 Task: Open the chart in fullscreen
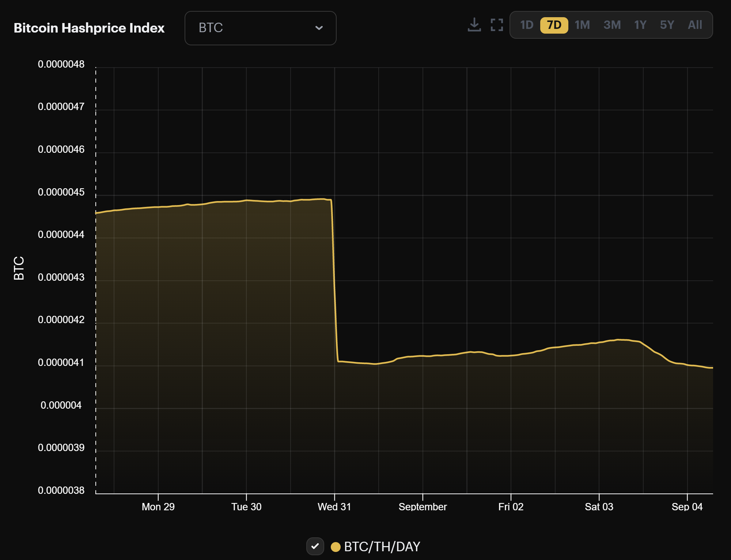pyautogui.click(x=497, y=25)
